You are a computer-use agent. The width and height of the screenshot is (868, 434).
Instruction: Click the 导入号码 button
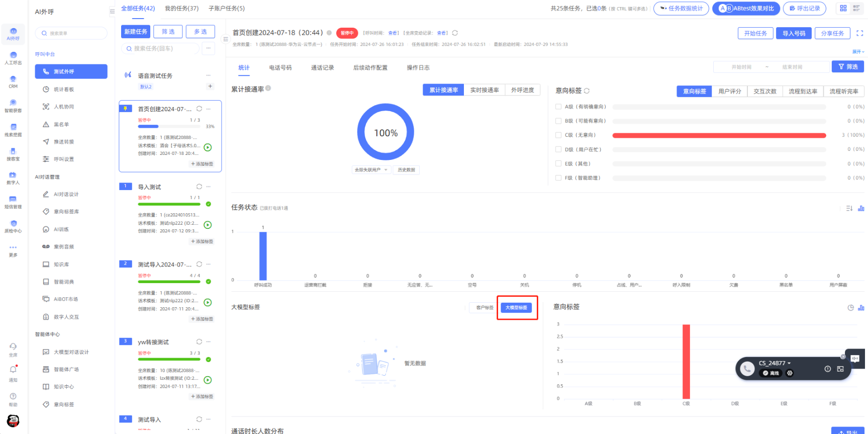click(x=794, y=33)
